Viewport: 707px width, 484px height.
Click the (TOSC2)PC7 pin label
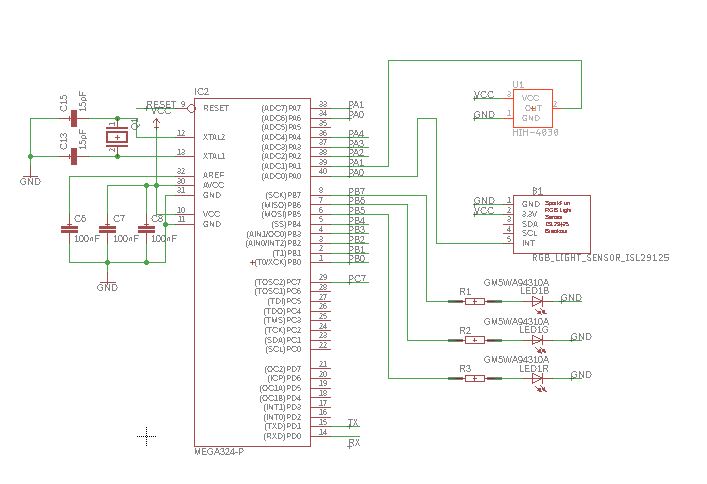pos(278,282)
